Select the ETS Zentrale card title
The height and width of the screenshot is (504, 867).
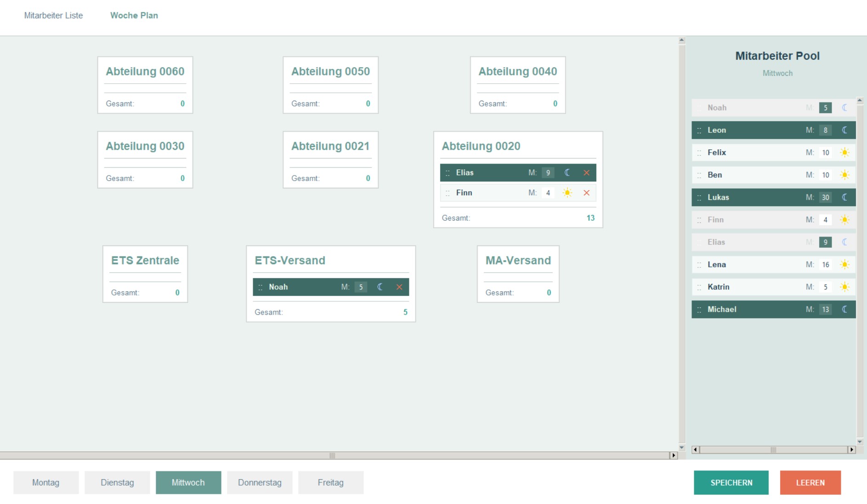click(145, 260)
